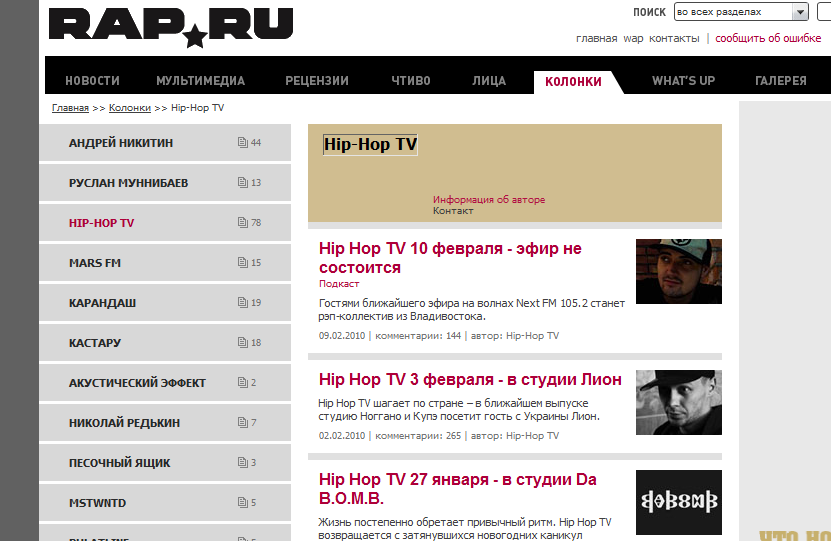Open the Новости menu tab
The width and height of the screenshot is (831, 541).
click(x=92, y=81)
